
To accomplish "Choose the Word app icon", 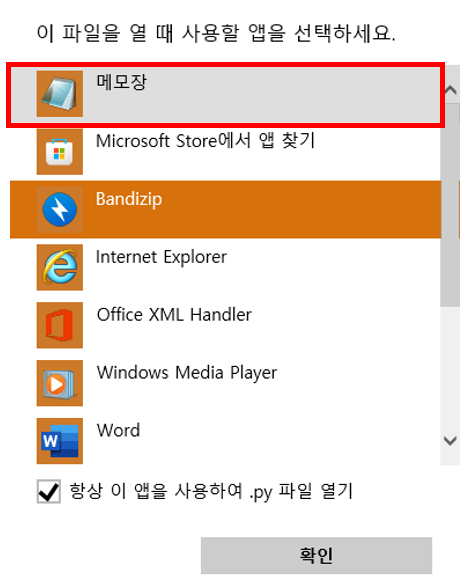I will (x=60, y=441).
